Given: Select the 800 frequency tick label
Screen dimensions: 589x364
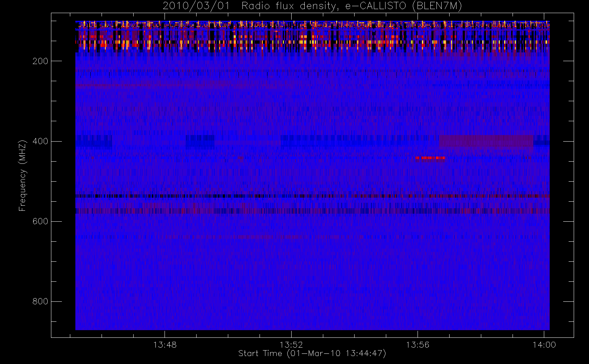Looking at the screenshot, I should 40,301.
